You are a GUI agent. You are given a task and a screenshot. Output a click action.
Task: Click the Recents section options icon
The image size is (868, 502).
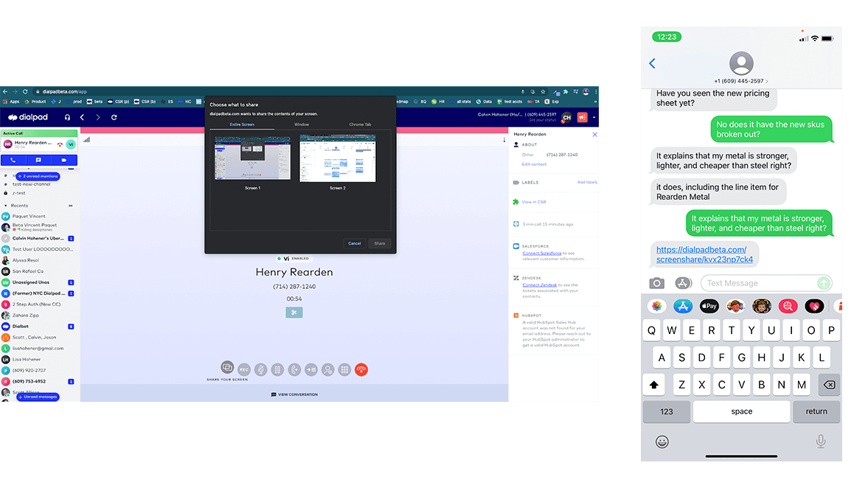tap(70, 206)
